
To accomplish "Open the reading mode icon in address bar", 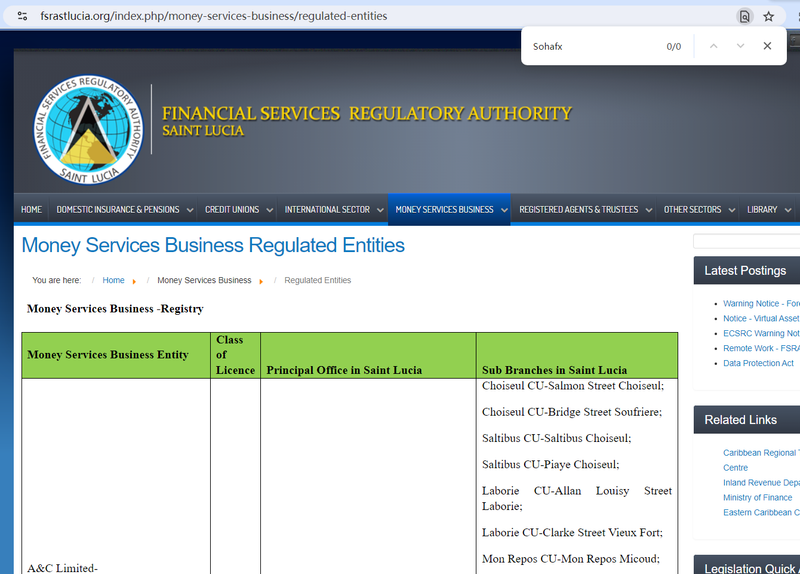I will (x=744, y=16).
